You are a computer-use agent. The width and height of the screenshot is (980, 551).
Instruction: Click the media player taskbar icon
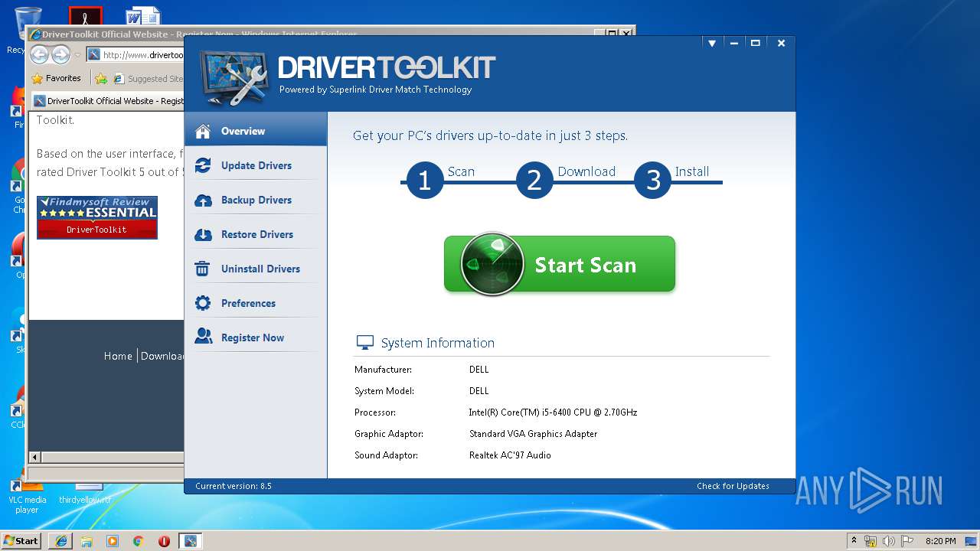point(113,541)
